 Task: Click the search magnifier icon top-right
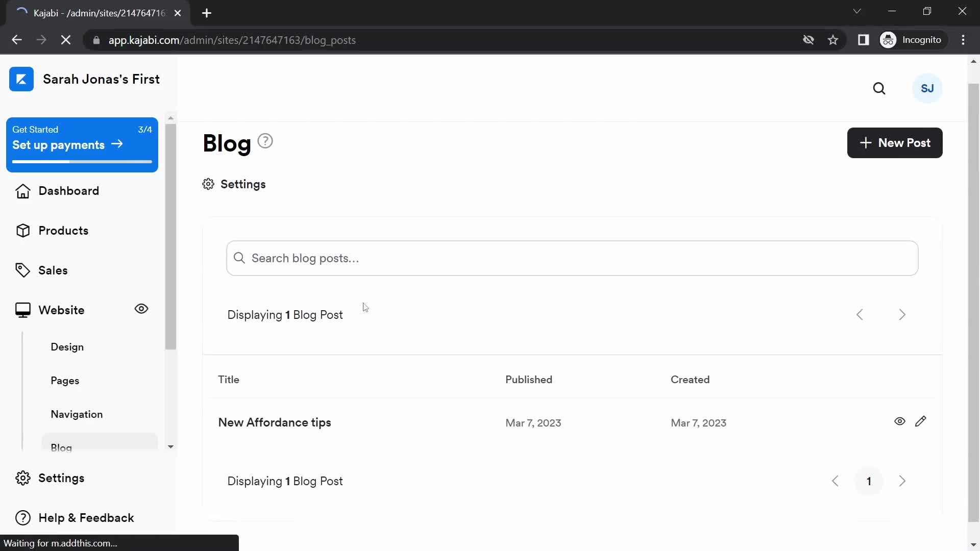pyautogui.click(x=880, y=88)
